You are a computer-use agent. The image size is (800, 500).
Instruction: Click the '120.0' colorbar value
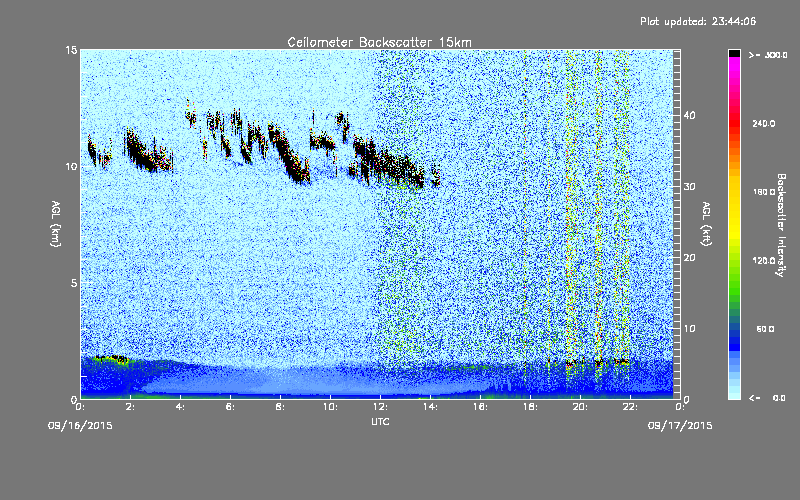tap(764, 260)
